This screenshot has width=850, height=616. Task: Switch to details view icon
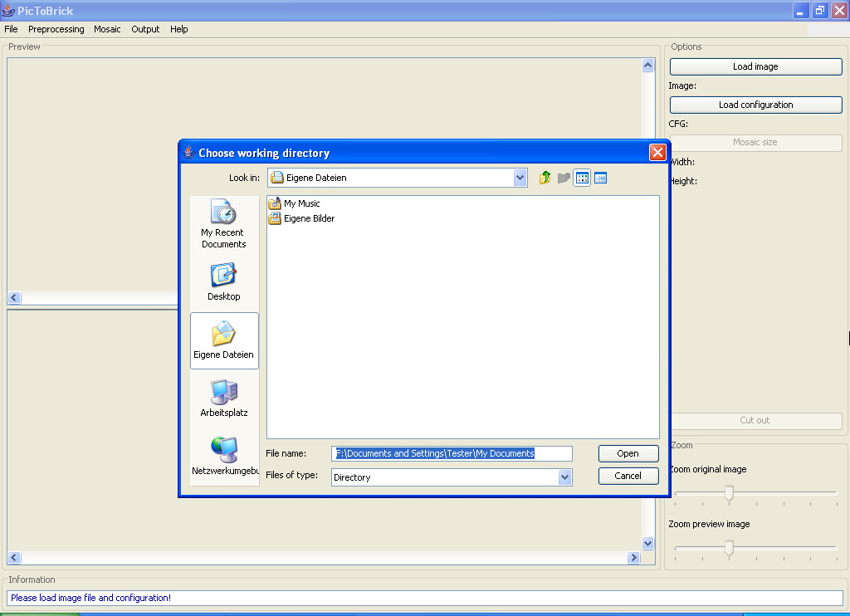(601, 178)
